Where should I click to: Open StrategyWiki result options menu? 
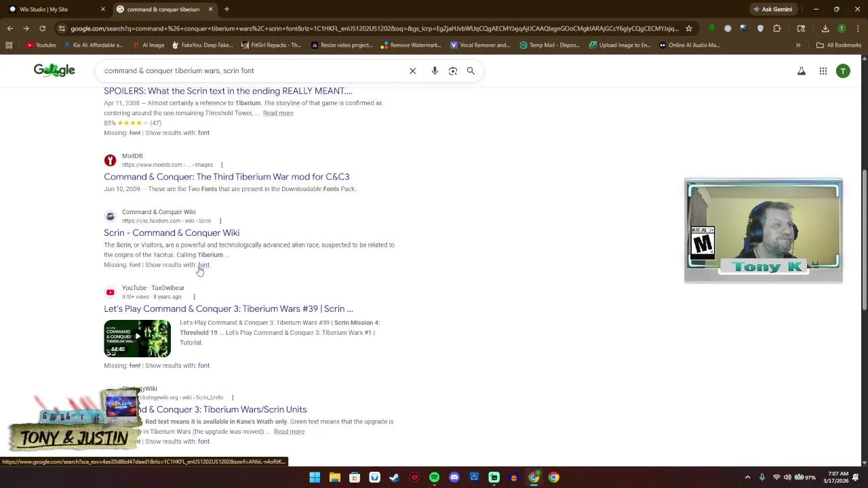[x=233, y=398]
